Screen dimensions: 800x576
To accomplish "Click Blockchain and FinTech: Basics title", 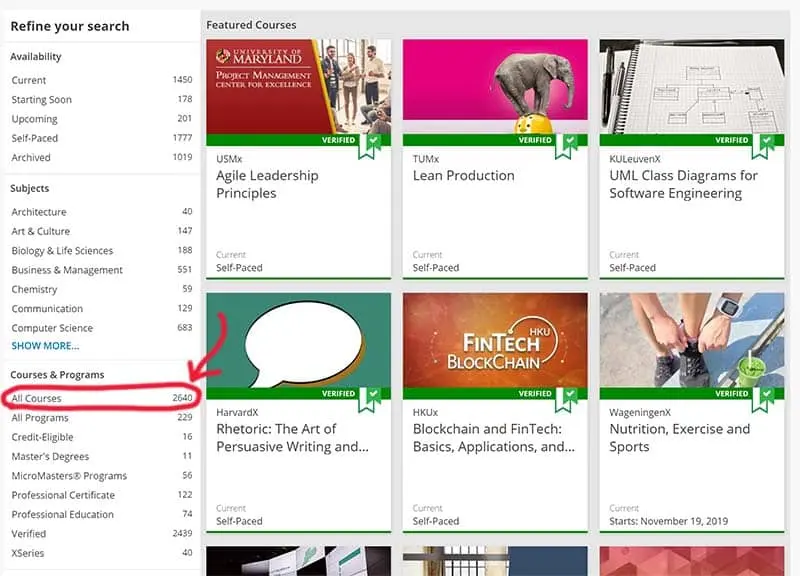I will click(493, 438).
